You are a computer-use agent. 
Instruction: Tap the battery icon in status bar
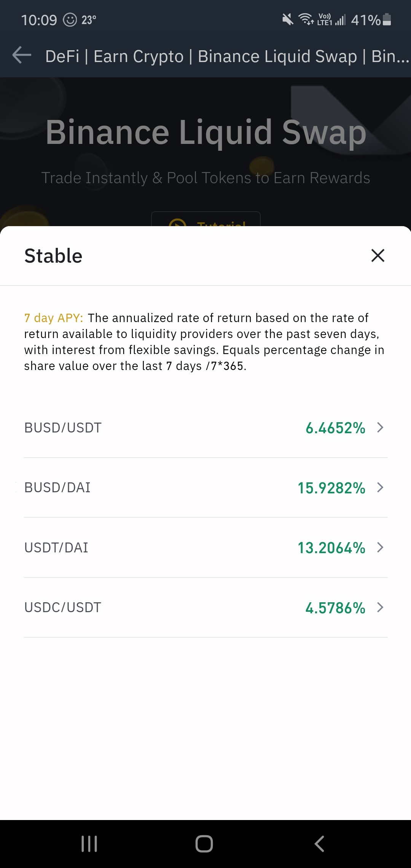(387, 19)
